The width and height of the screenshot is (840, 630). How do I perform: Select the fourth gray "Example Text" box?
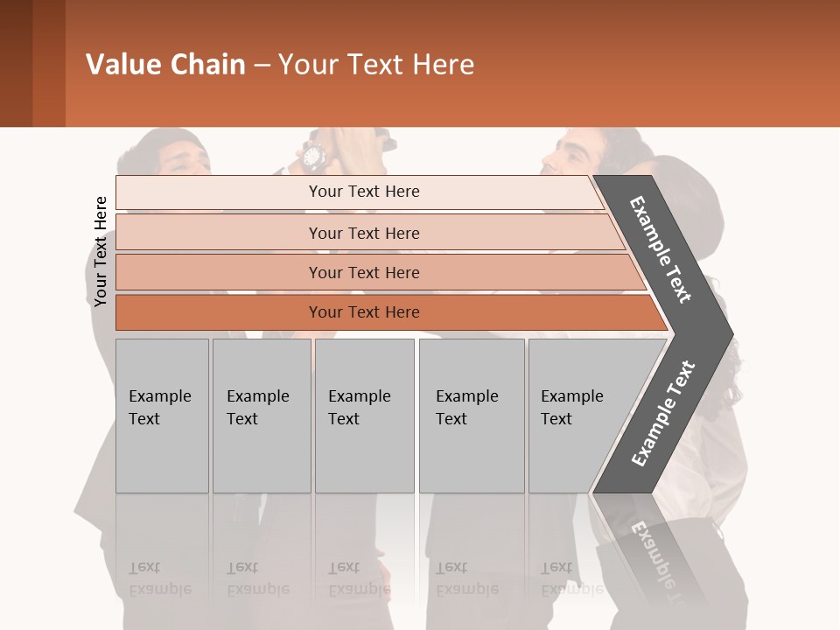click(x=471, y=414)
